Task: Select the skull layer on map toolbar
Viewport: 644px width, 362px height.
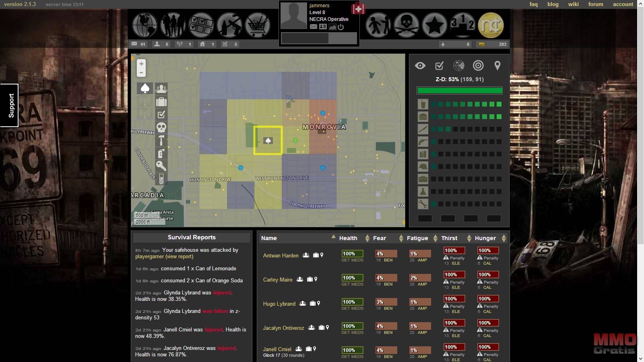Action: coord(161,128)
